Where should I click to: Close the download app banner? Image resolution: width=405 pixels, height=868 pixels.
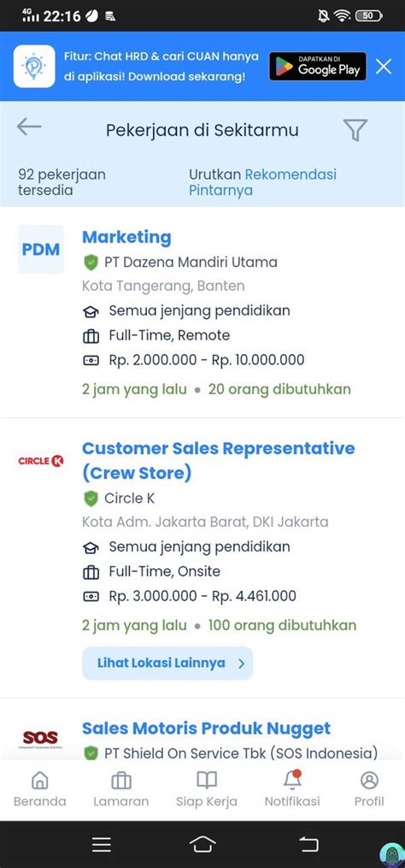384,67
